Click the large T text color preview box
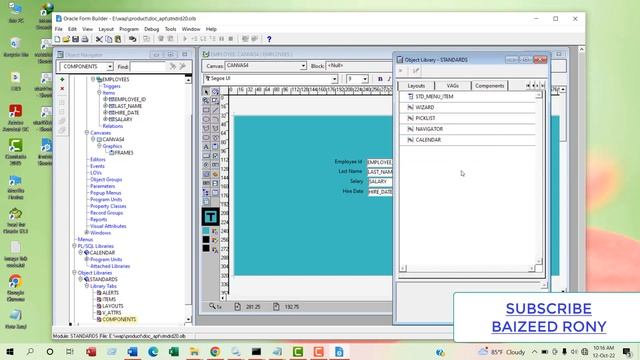Viewport: 640px width, 360px height. (x=211, y=217)
